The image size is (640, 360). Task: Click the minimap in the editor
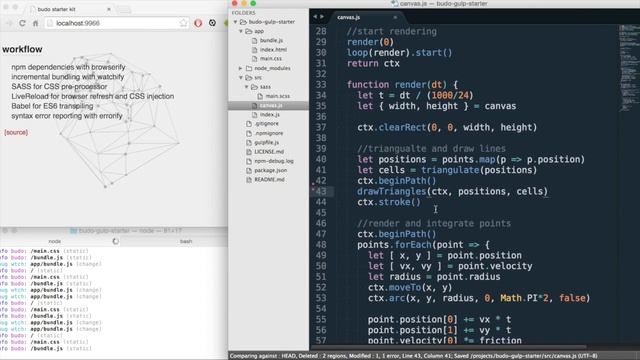click(629, 67)
